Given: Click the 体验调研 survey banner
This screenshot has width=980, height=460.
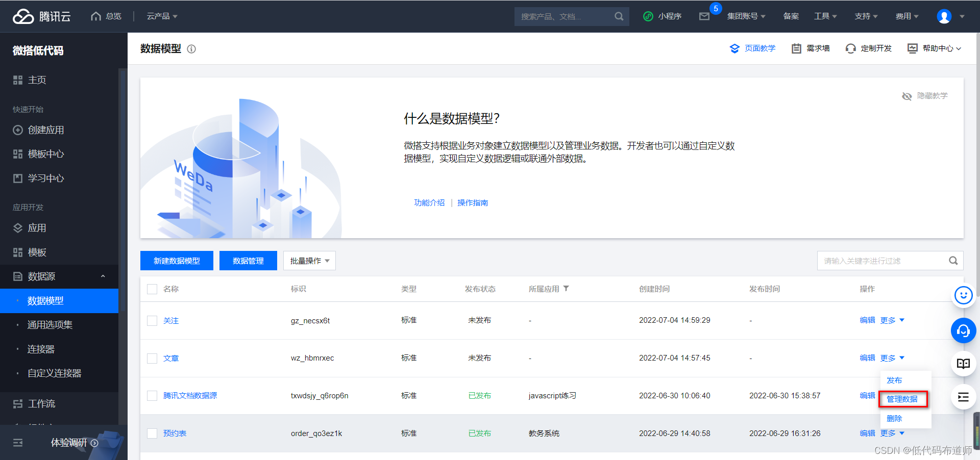Looking at the screenshot, I should (x=74, y=443).
